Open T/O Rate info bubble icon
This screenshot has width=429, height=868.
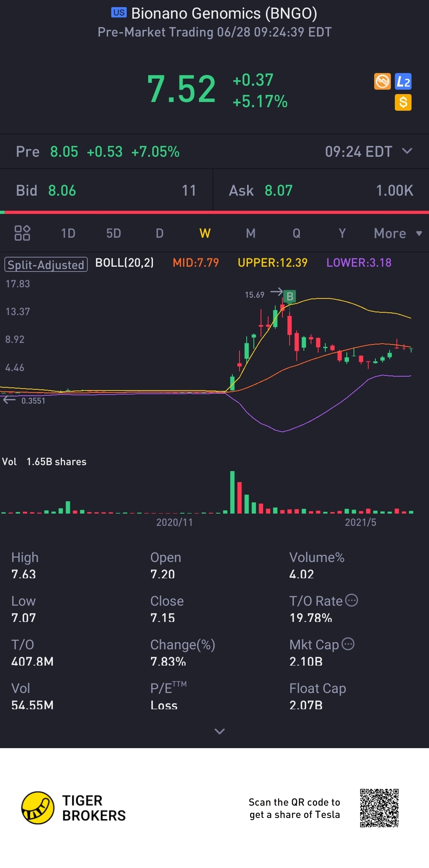pyautogui.click(x=352, y=600)
